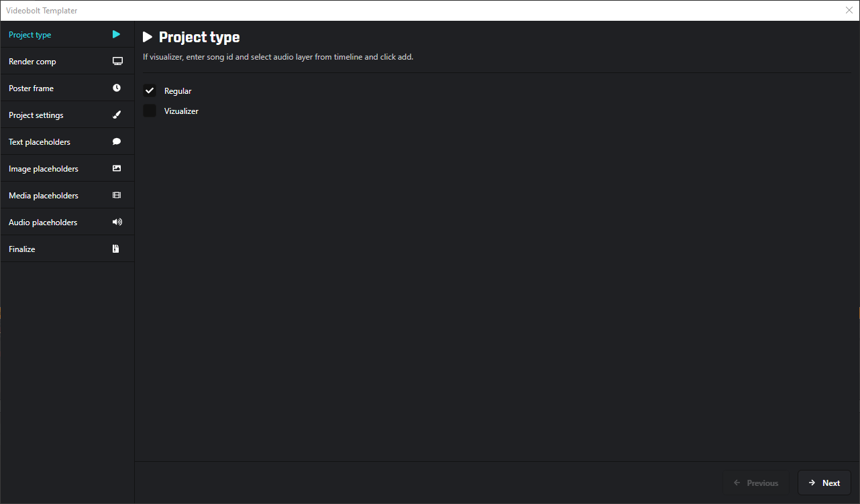Click the Text placeholders speech bubble icon
860x504 pixels.
click(x=117, y=141)
